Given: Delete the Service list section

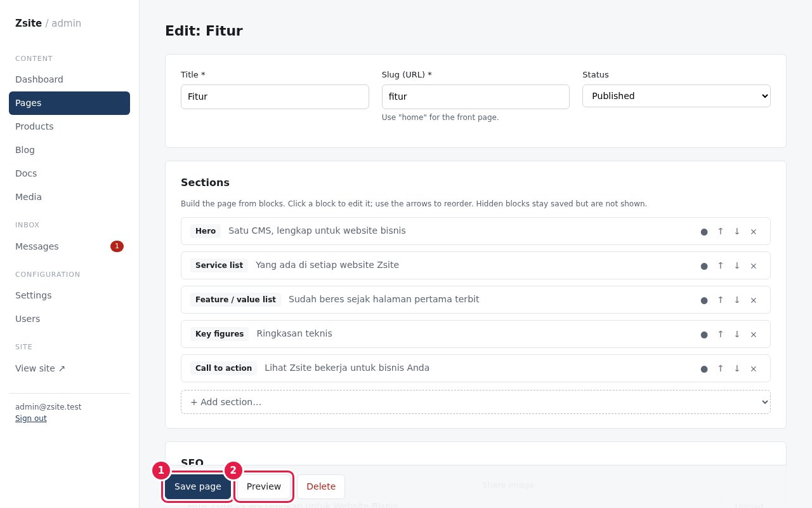Looking at the screenshot, I should click(x=754, y=265).
